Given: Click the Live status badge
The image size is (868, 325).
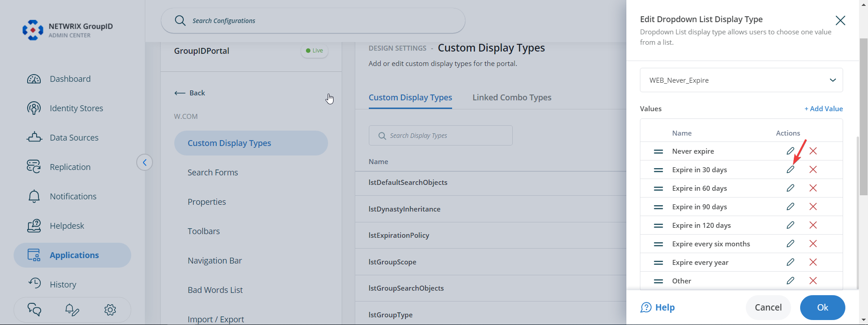Looking at the screenshot, I should point(315,51).
